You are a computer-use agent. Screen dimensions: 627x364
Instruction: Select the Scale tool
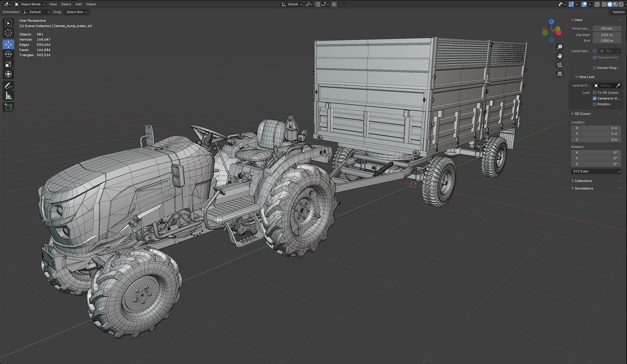point(8,64)
